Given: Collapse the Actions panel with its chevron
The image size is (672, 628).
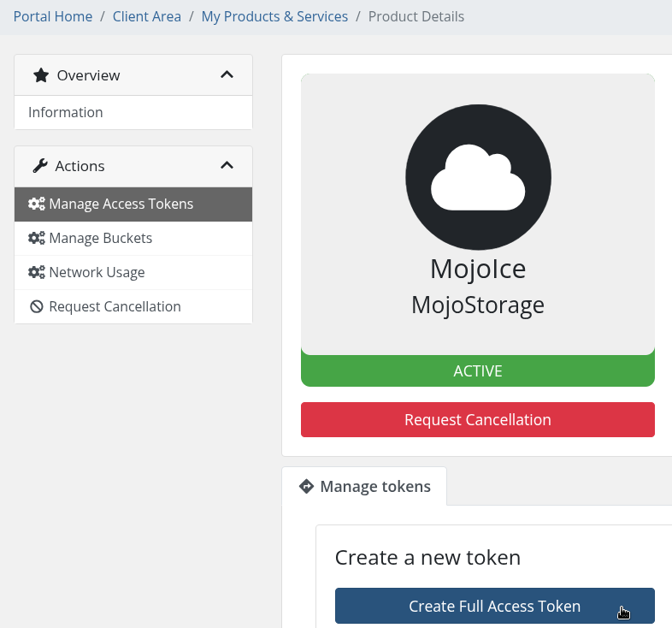Looking at the screenshot, I should point(227,165).
